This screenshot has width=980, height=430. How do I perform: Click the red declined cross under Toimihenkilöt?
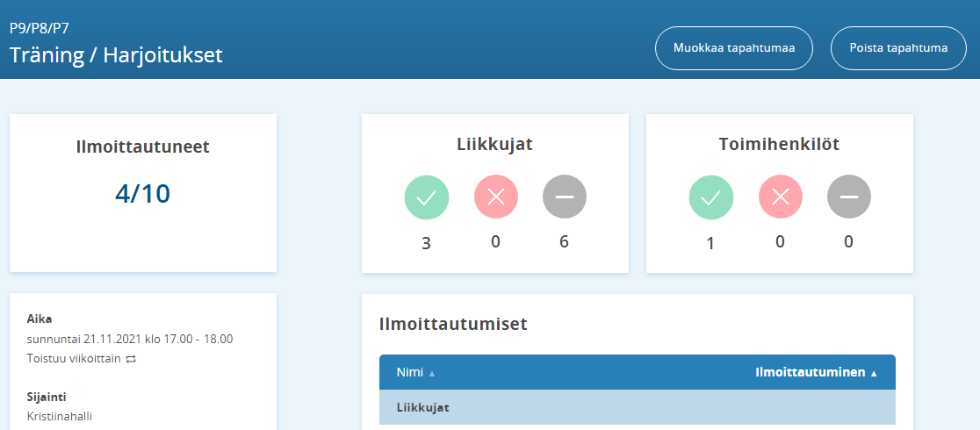[780, 197]
